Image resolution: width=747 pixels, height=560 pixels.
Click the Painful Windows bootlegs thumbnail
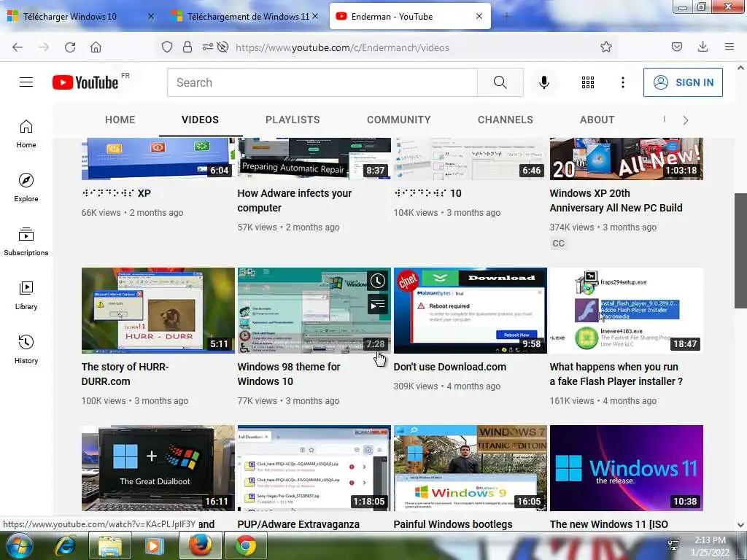tap(471, 468)
